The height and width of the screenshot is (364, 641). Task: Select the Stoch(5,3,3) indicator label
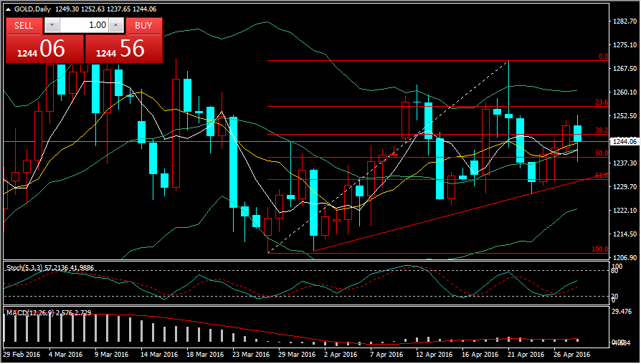[26, 267]
